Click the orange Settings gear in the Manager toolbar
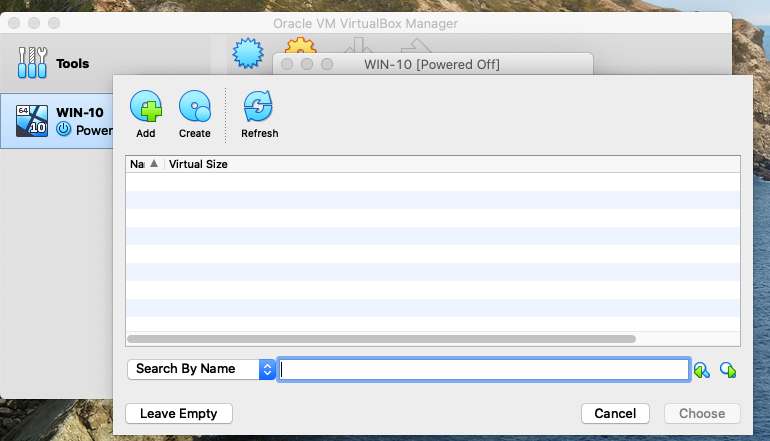The image size is (770, 441). click(x=300, y=45)
